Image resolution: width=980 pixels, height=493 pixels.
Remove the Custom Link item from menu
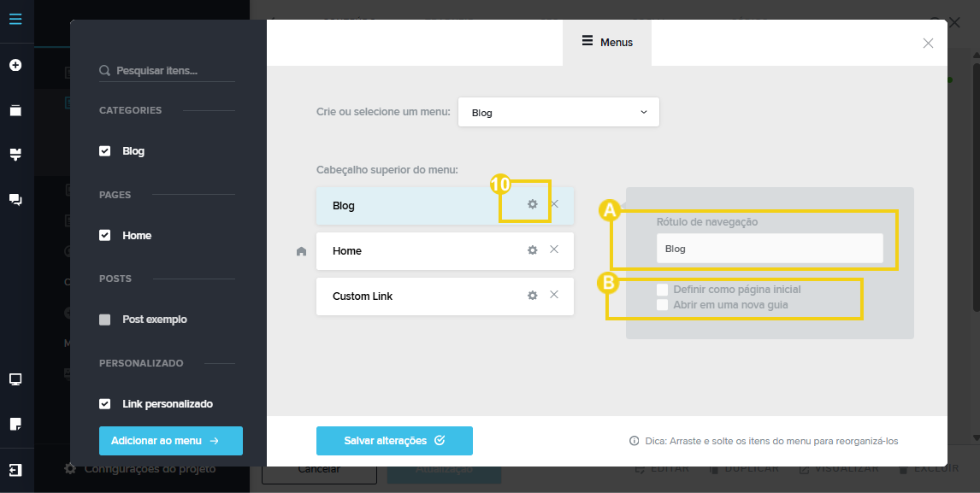pos(554,294)
